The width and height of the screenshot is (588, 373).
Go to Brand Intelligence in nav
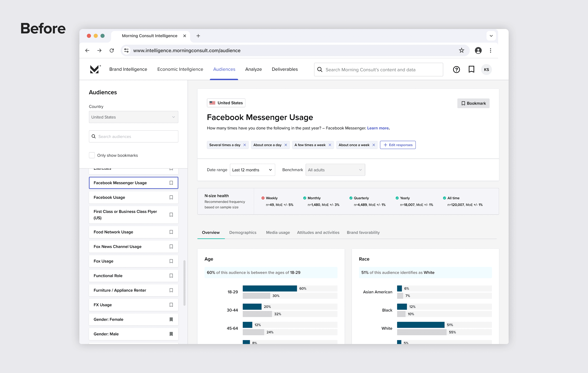[128, 69]
